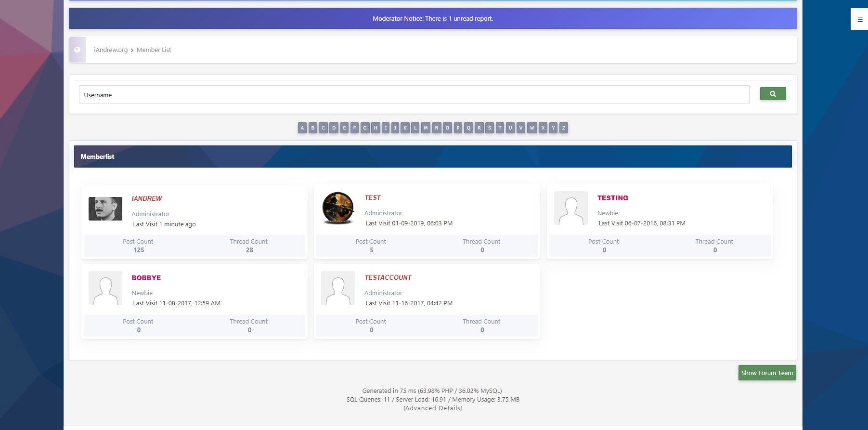Filter members by letter M
868x430 pixels.
click(426, 128)
